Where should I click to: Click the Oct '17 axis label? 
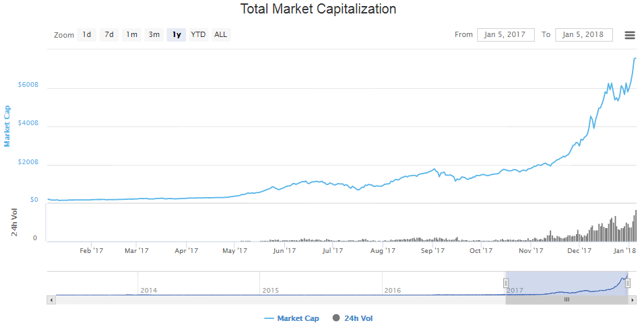[481, 251]
